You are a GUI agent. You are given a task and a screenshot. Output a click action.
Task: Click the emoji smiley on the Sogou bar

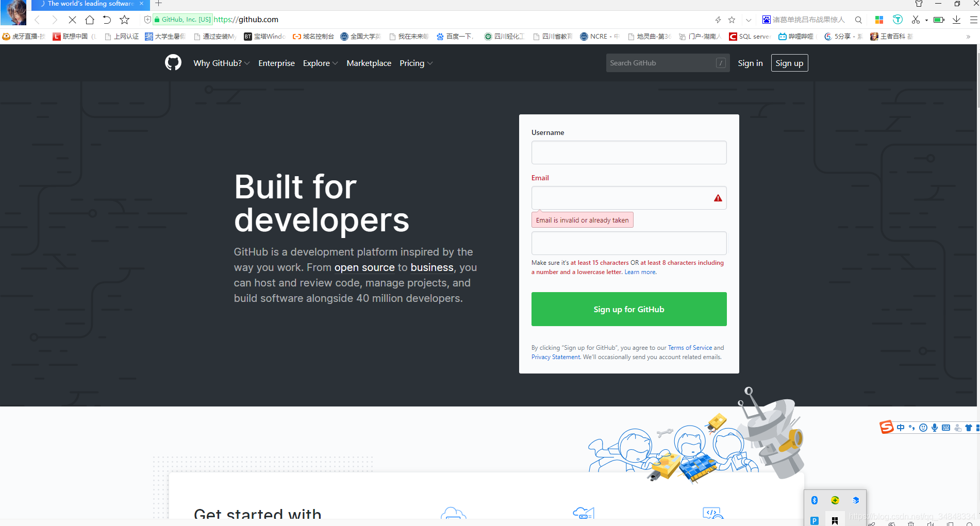point(923,428)
